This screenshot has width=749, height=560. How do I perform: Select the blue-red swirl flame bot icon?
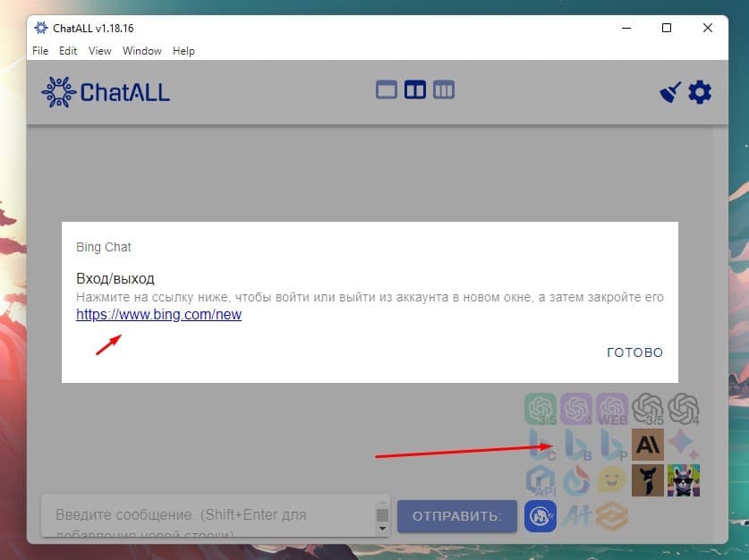(576, 480)
